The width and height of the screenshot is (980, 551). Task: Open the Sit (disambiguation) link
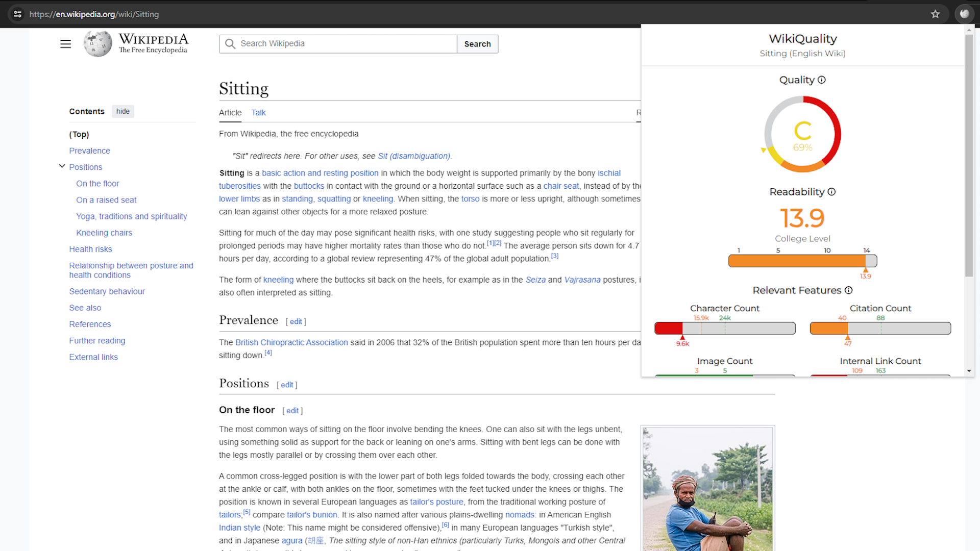tap(413, 156)
